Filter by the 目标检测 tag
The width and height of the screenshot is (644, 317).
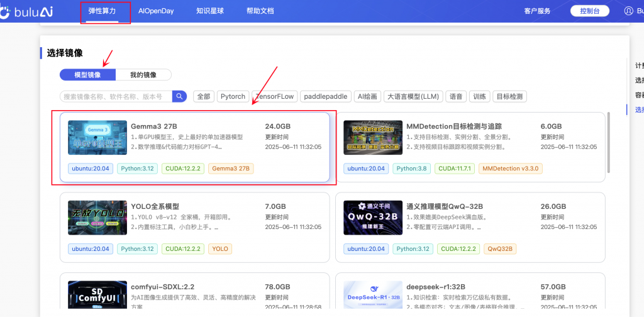(509, 96)
